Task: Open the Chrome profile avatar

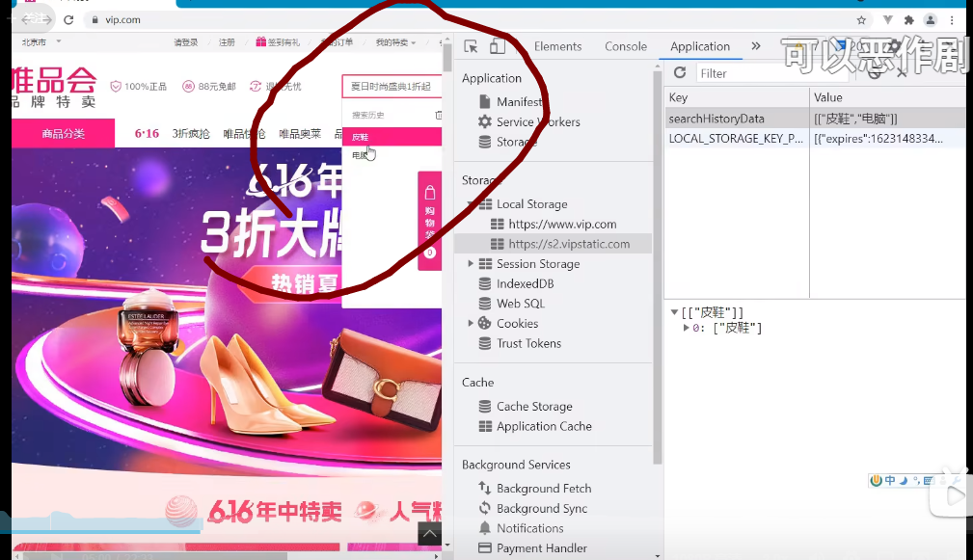Action: 931,20
